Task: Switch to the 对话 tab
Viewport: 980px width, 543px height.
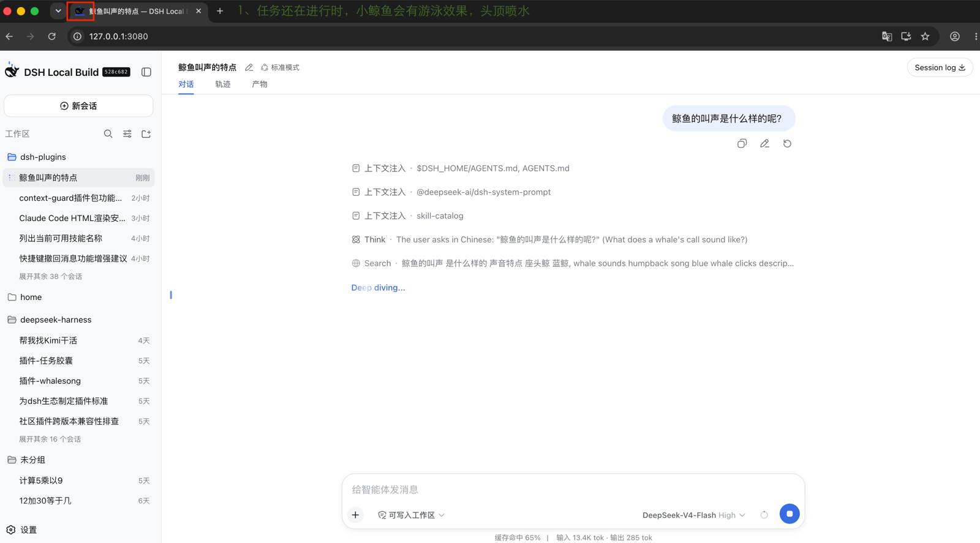Action: coord(186,84)
